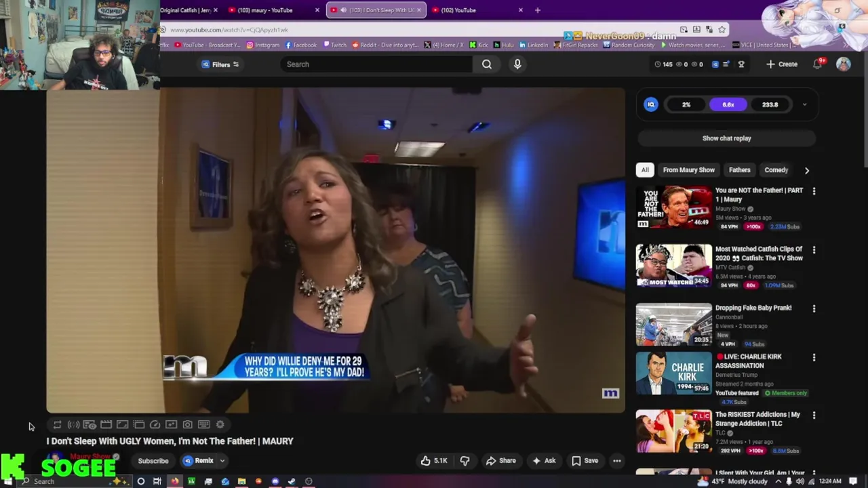The image size is (868, 488).
Task: Click the YouTube search magnifier button
Action: [x=487, y=64]
